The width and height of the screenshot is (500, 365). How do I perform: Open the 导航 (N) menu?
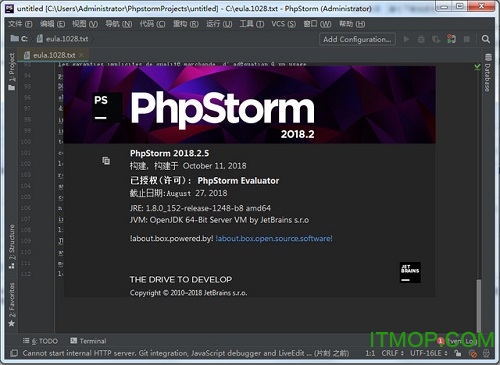(x=119, y=24)
